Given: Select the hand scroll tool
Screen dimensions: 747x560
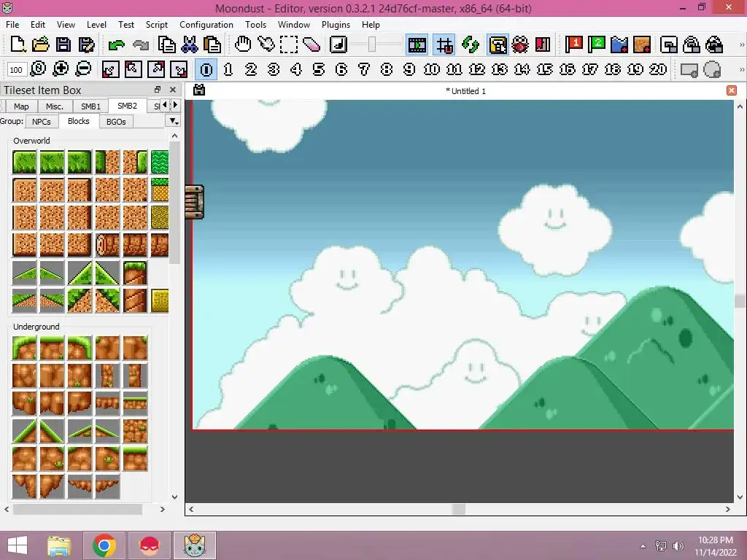Looking at the screenshot, I should [x=243, y=44].
